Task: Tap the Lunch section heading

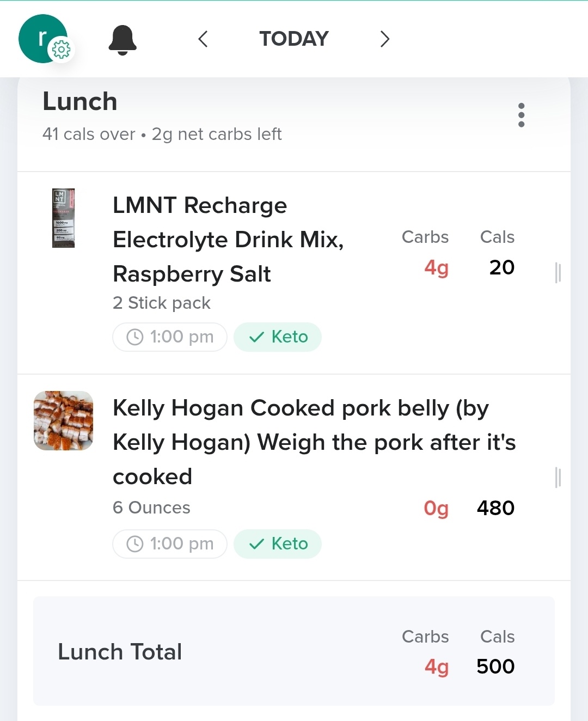Action: 80,102
